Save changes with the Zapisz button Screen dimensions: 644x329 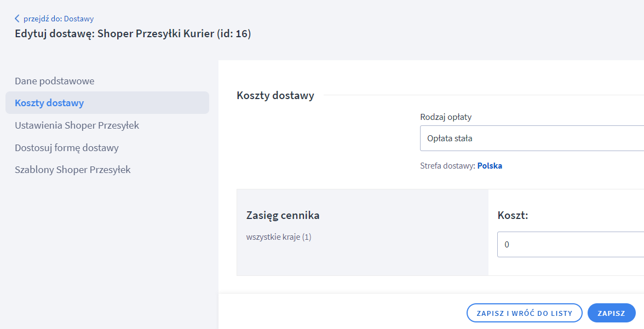coord(611,313)
